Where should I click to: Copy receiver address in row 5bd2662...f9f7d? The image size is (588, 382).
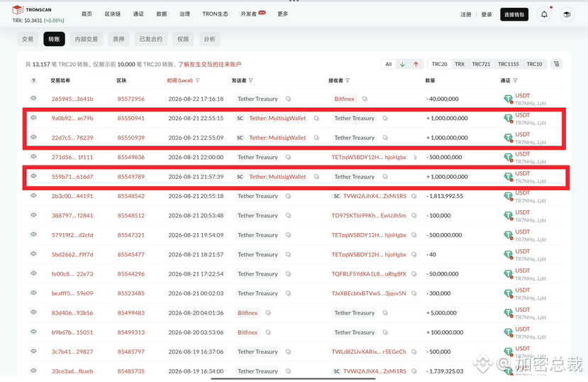click(x=414, y=254)
